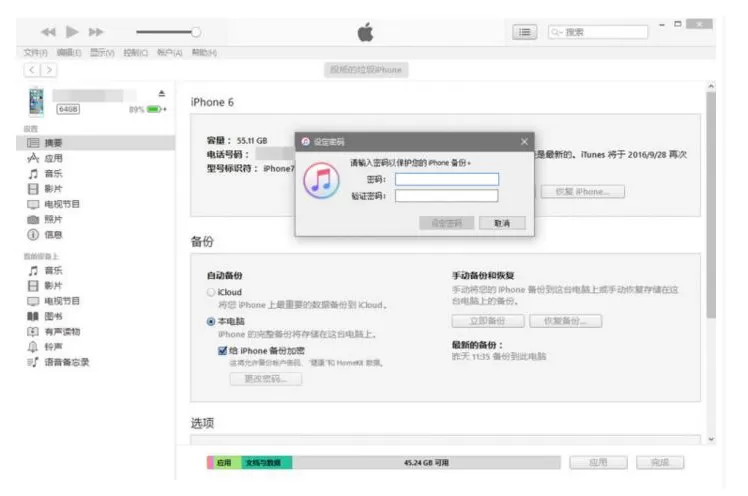Eject the connected iPhone
Screen dimensions: 748x496
pyautogui.click(x=162, y=93)
